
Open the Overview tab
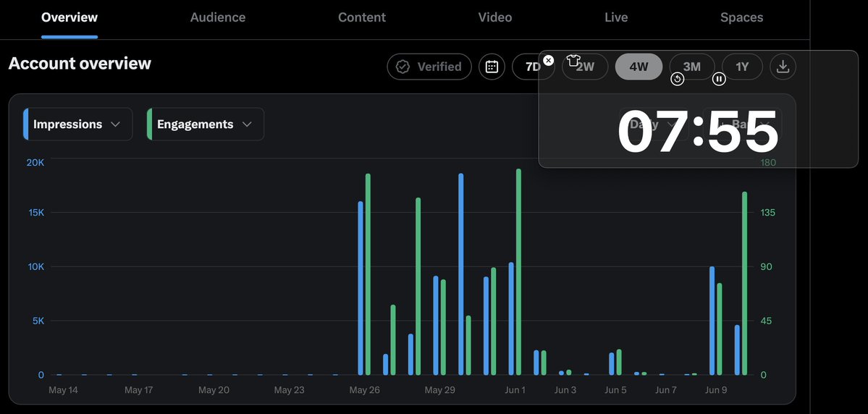click(x=69, y=17)
